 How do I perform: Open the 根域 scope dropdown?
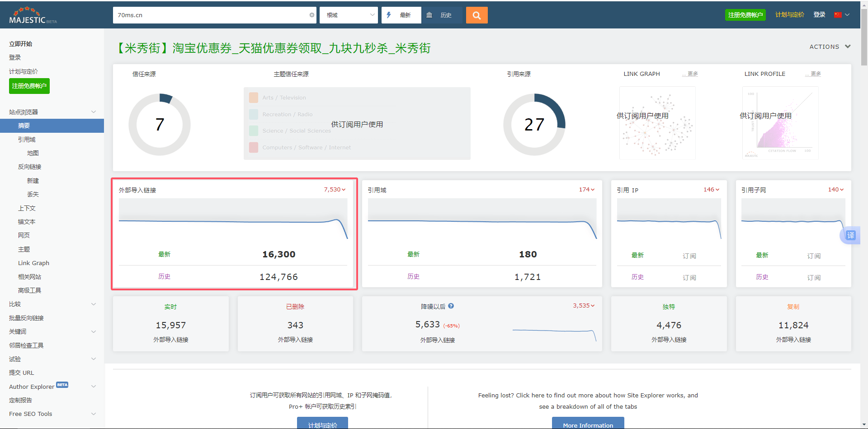click(x=349, y=15)
